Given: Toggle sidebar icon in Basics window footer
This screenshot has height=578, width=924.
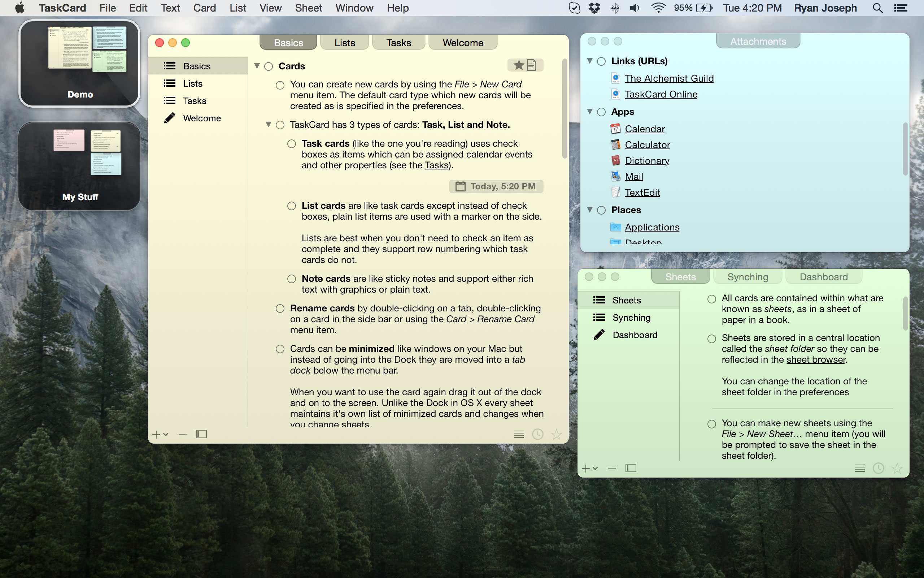Looking at the screenshot, I should click(x=201, y=434).
